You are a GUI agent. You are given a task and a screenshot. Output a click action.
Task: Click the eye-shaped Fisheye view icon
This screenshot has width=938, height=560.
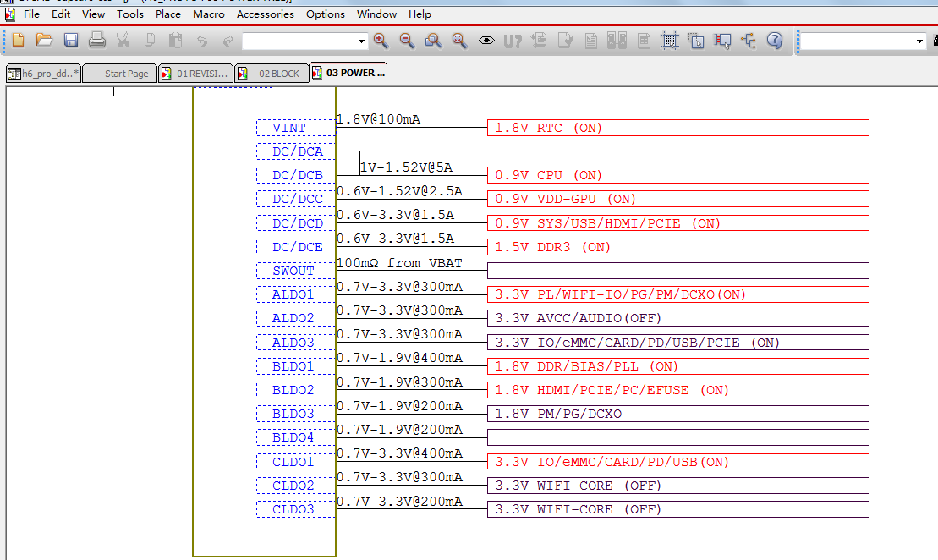pyautogui.click(x=486, y=40)
